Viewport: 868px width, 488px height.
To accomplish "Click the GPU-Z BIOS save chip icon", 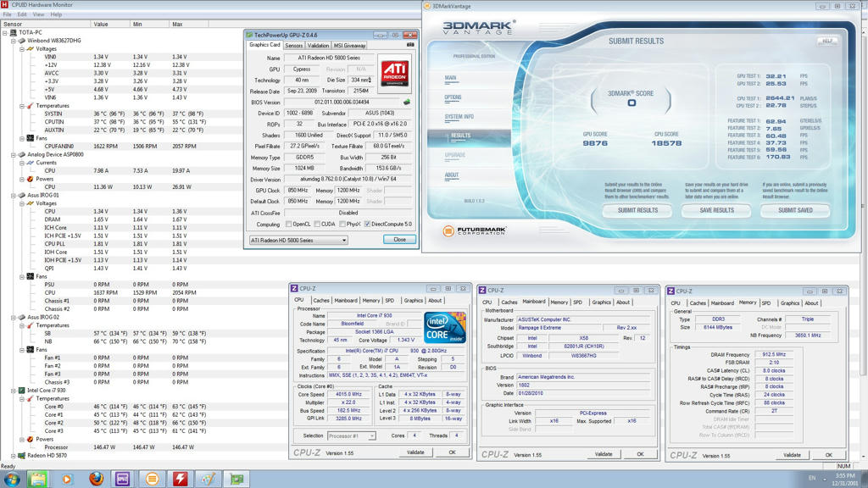I will (x=407, y=102).
